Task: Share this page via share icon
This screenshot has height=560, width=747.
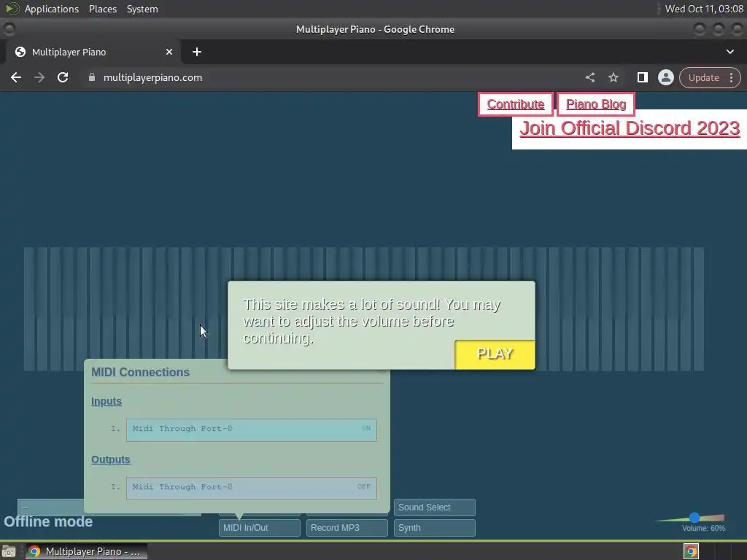Action: pyautogui.click(x=589, y=77)
